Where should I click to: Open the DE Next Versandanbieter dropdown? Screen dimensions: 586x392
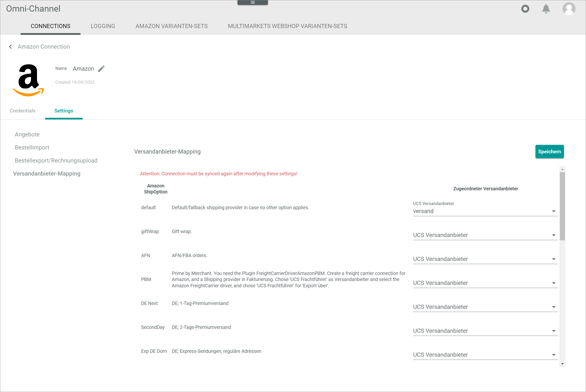coord(485,307)
